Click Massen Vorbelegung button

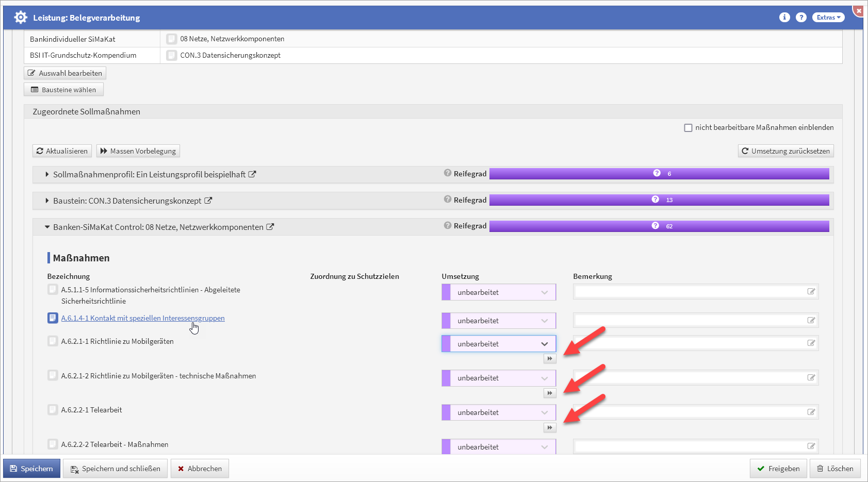(x=138, y=151)
